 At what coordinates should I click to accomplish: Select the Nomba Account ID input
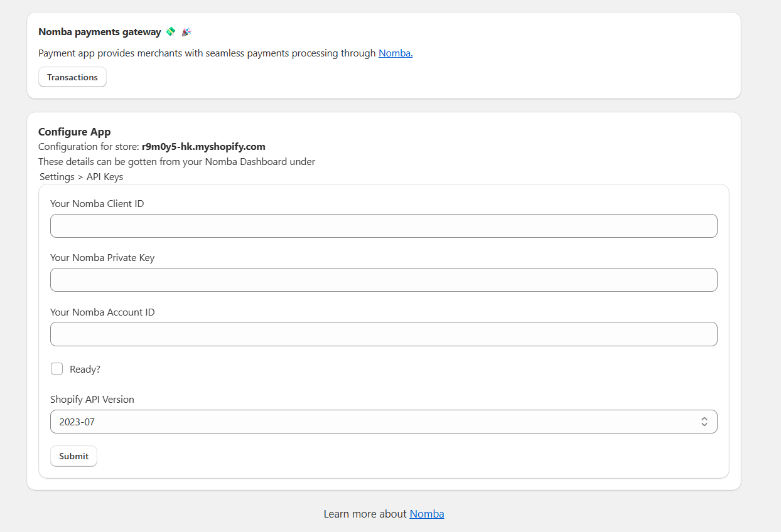pyautogui.click(x=384, y=334)
